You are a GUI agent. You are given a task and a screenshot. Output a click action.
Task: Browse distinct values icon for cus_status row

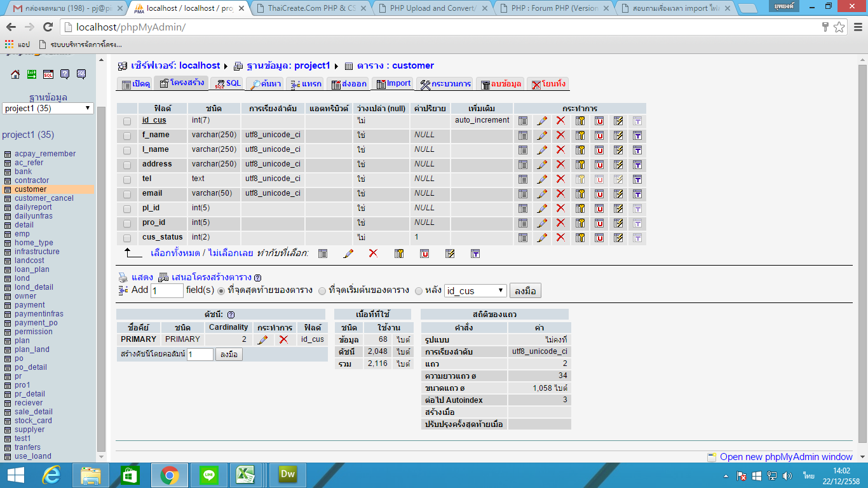[x=523, y=238]
